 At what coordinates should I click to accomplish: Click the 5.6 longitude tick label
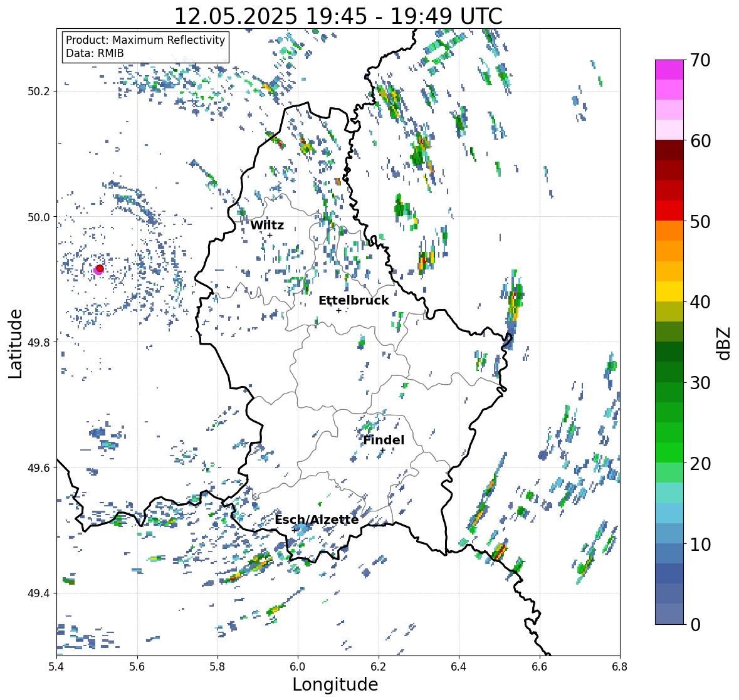pos(137,666)
